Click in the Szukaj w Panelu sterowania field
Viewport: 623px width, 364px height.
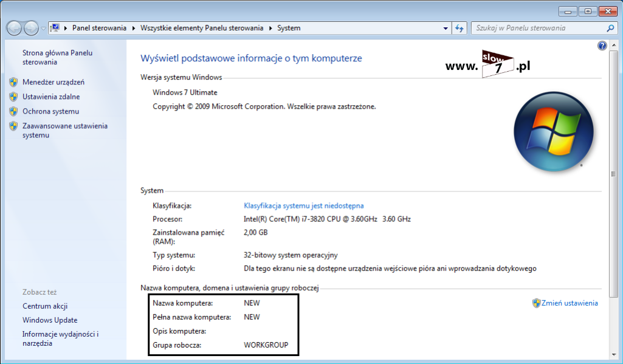pyautogui.click(x=538, y=28)
